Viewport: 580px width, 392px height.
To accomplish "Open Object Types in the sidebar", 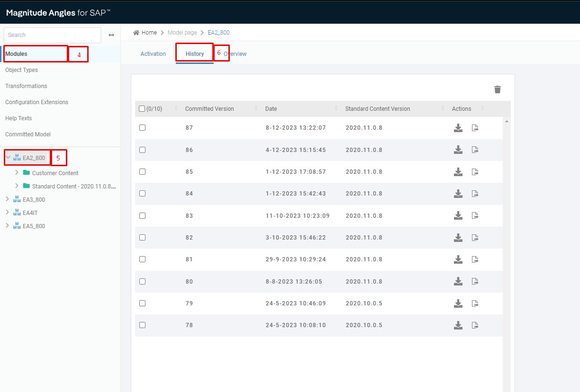I will pyautogui.click(x=21, y=70).
